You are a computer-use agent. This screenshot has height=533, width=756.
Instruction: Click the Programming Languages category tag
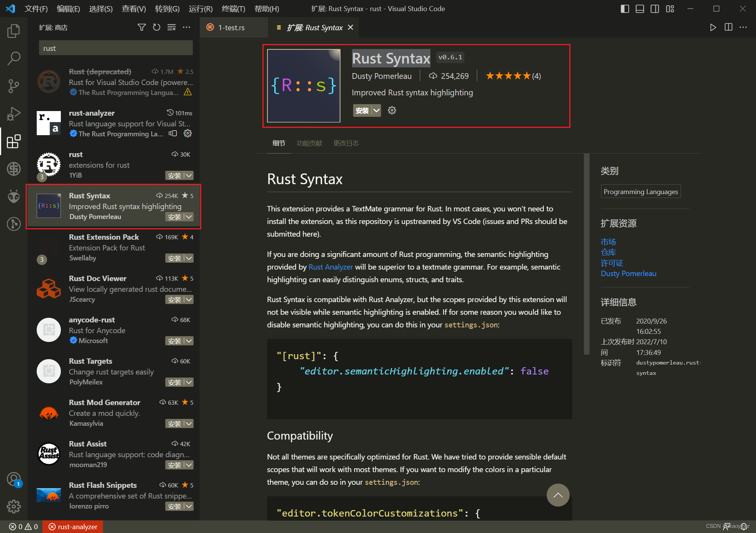pos(641,191)
